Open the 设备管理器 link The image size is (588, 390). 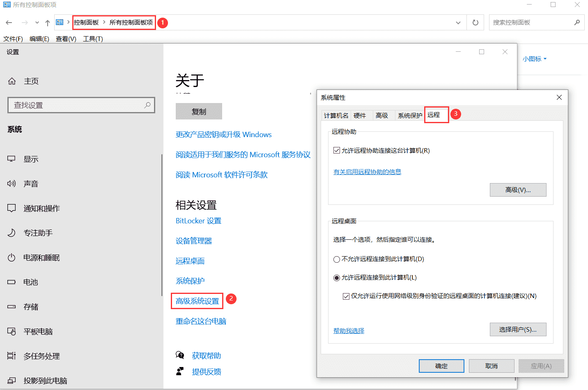pos(193,241)
